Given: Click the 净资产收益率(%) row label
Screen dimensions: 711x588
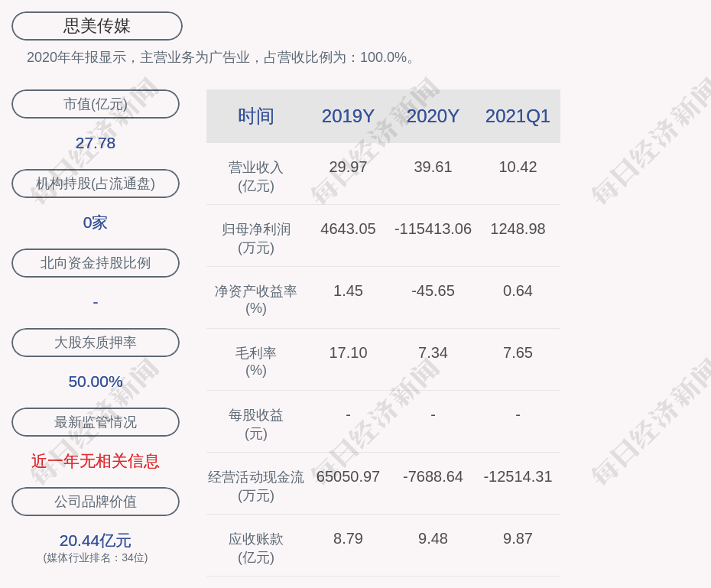Looking at the screenshot, I should 256,300.
